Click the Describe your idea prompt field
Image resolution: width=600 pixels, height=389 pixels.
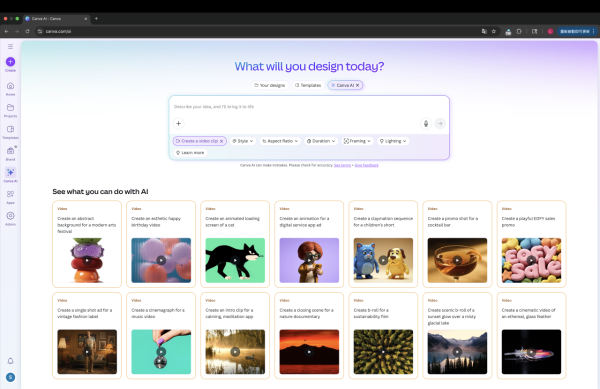tap(309, 107)
